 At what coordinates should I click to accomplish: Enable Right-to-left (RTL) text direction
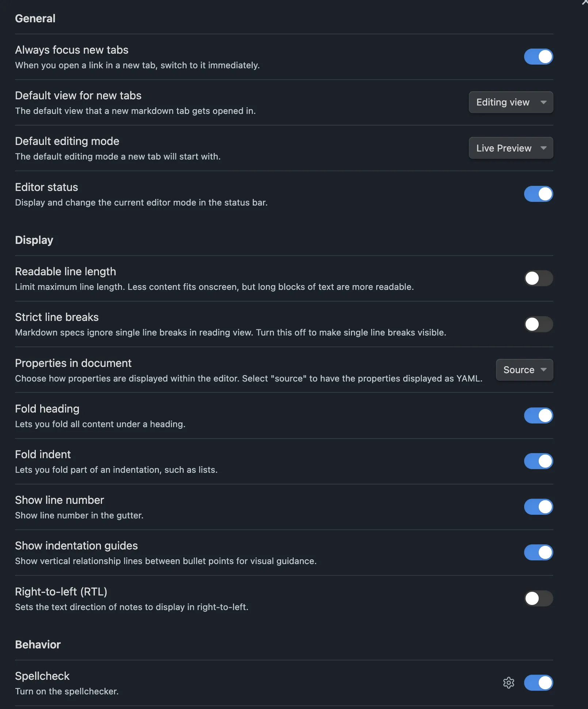tap(538, 598)
